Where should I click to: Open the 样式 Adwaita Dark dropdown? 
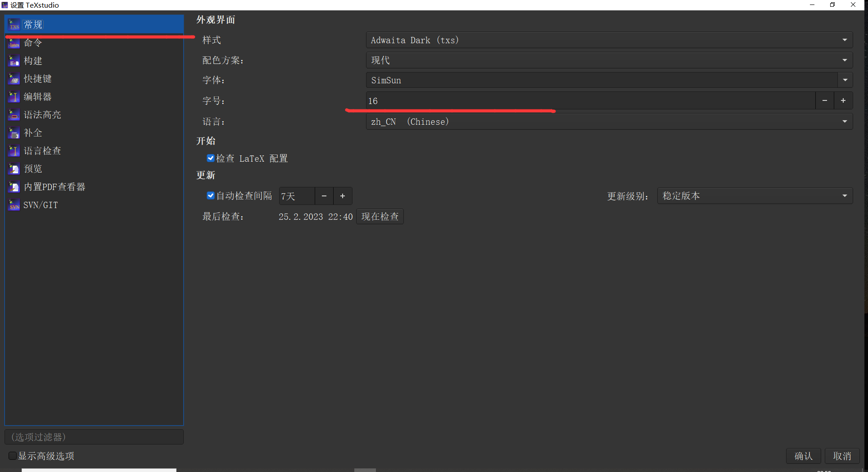click(x=609, y=40)
